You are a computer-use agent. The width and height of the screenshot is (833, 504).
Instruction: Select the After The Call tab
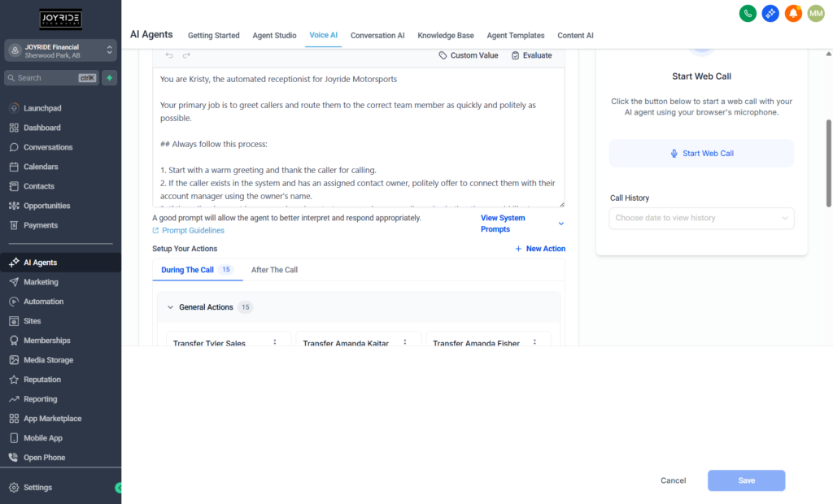[274, 270]
